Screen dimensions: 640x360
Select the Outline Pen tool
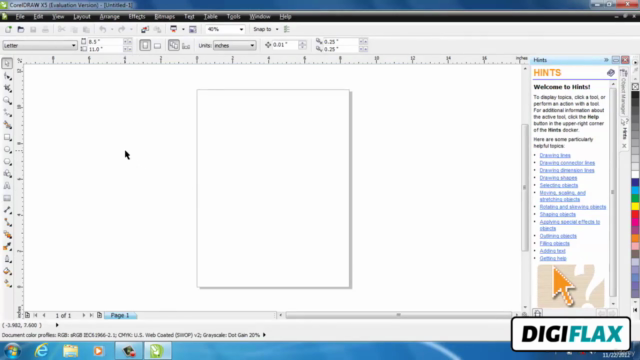click(x=7, y=259)
